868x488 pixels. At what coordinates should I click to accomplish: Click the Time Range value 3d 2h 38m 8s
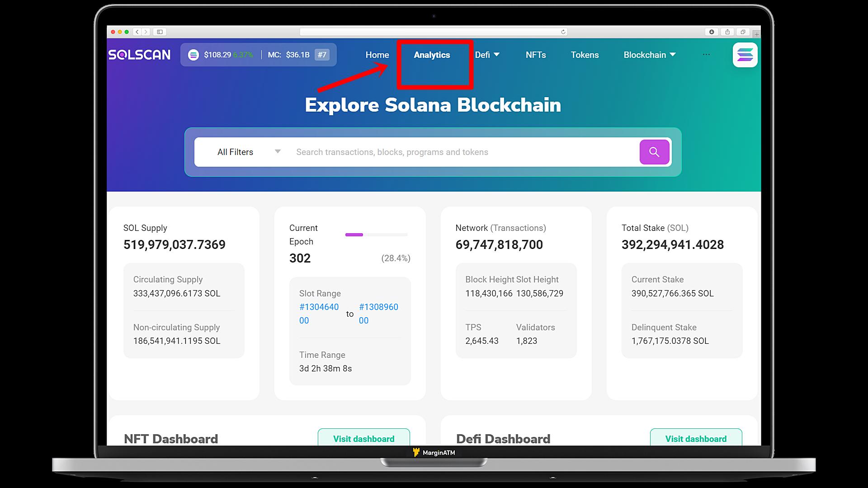(325, 368)
